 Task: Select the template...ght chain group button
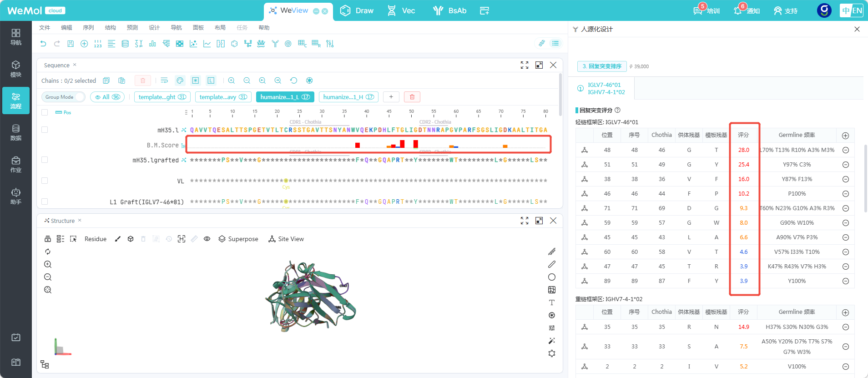(162, 97)
